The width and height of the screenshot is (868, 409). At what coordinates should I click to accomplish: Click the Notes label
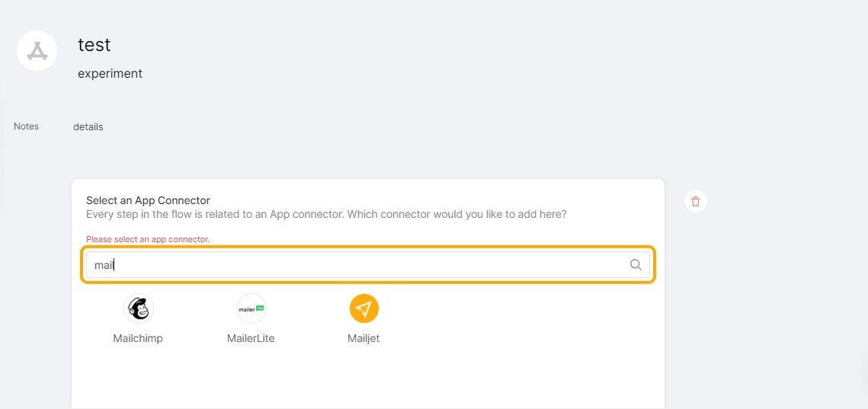click(26, 126)
